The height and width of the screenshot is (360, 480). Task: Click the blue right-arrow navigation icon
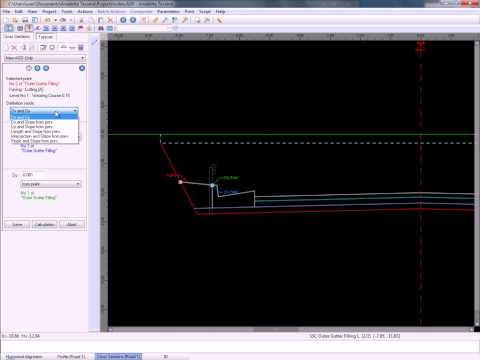[x=133, y=20]
